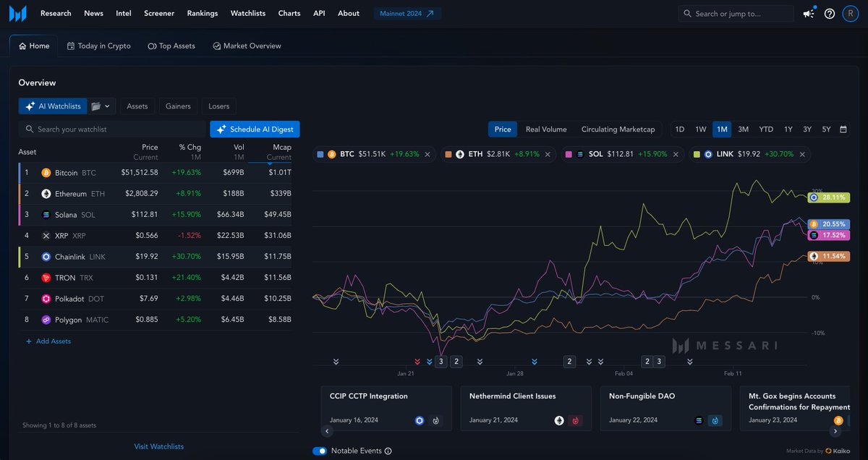Set chart range to 5Y
This screenshot has height=460, width=868.
point(826,129)
